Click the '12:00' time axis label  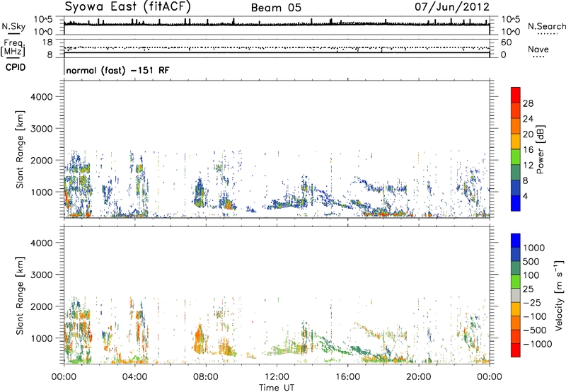pos(277,377)
